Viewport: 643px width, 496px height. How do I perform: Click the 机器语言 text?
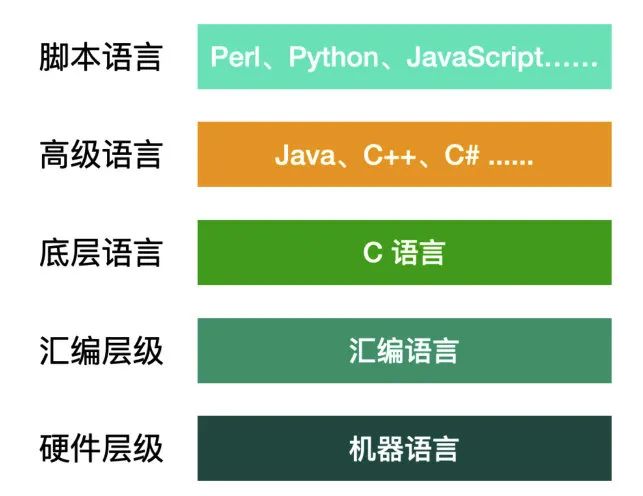(403, 447)
